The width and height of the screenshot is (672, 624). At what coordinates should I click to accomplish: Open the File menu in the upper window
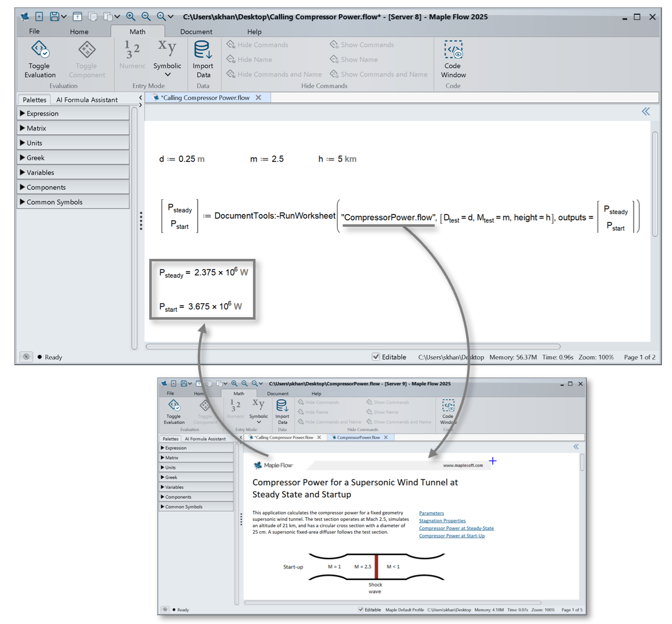pyautogui.click(x=34, y=31)
